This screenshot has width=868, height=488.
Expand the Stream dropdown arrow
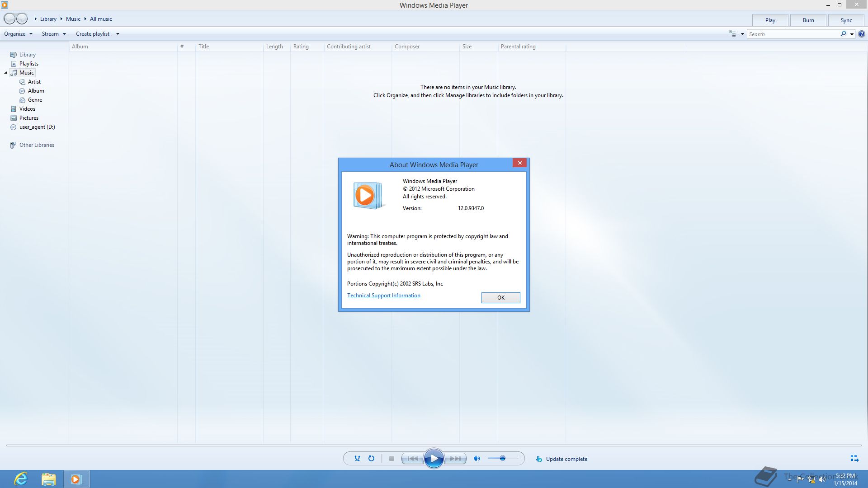pyautogui.click(x=64, y=34)
